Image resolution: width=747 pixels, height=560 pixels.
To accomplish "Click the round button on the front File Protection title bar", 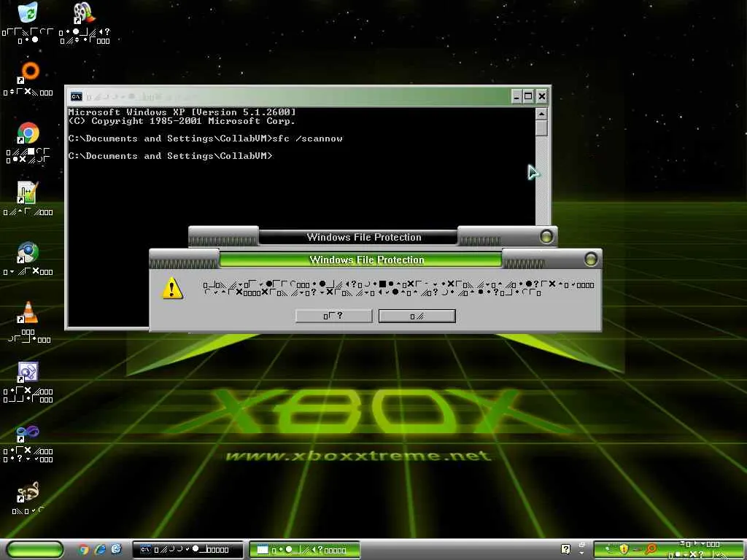I will (590, 259).
